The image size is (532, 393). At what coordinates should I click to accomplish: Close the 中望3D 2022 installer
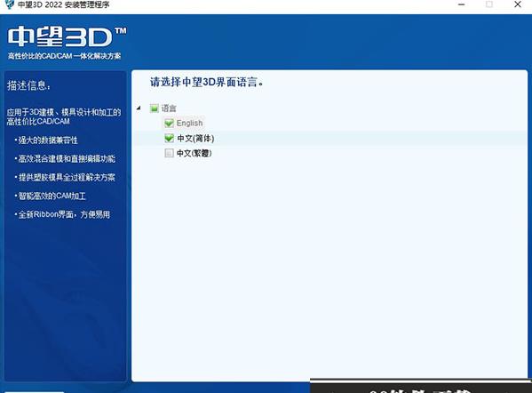pos(518,4)
